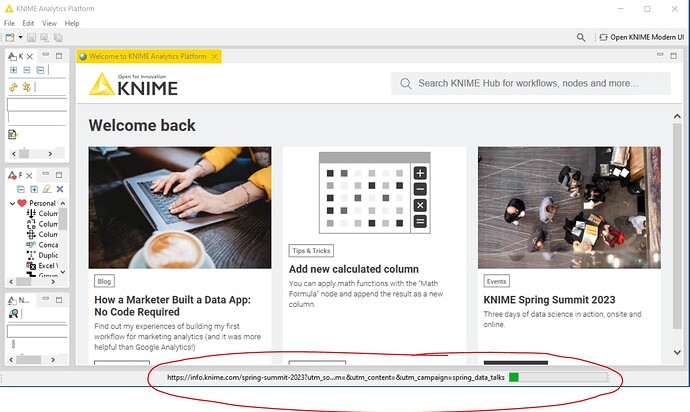Click the eraser clear icon in Favorite Nodes

pyautogui.click(x=47, y=189)
